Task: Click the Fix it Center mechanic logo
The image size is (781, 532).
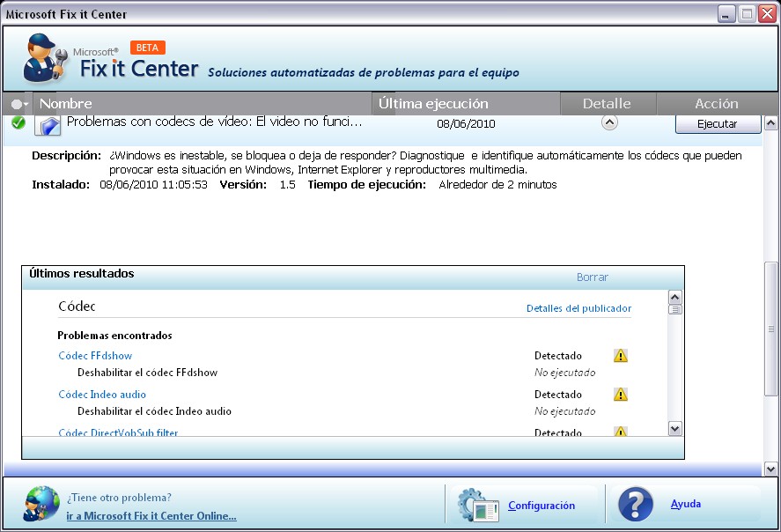Action: (45, 58)
